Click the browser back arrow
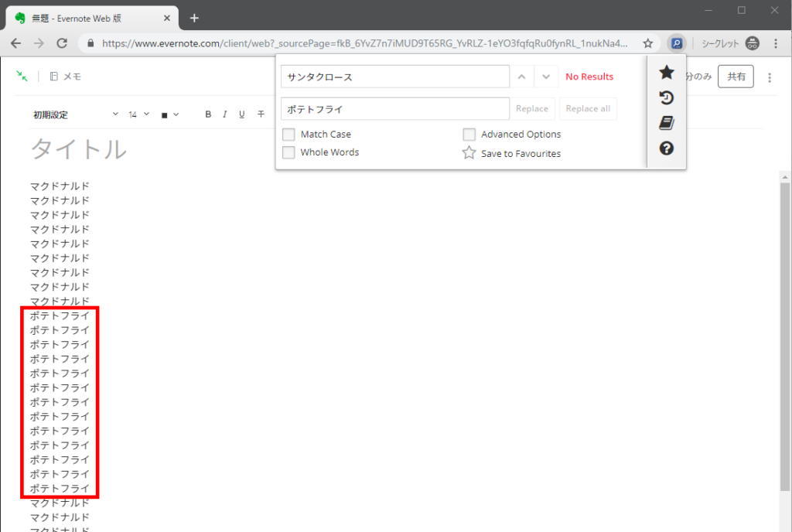792x532 pixels. (x=15, y=43)
